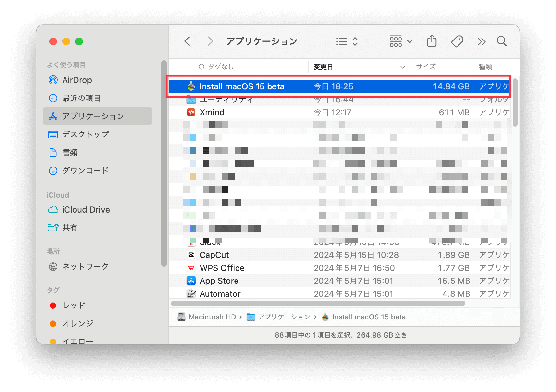Click the 今日 12:17 date for Xmind
Screen dimensions: 556x392
[332, 112]
